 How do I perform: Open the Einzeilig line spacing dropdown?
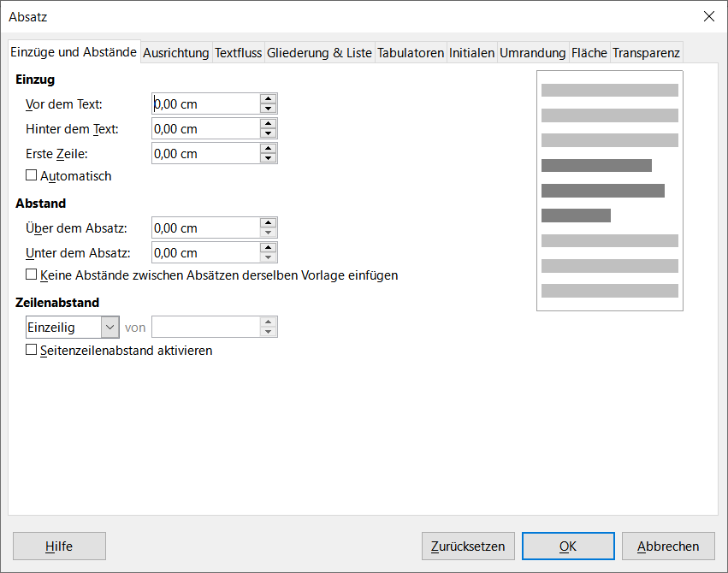109,327
